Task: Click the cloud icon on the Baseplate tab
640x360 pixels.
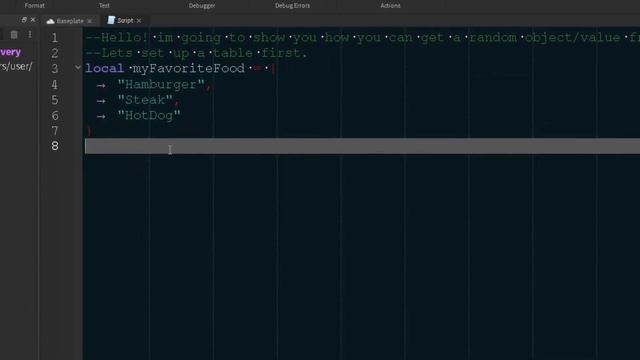Action: tap(50, 21)
